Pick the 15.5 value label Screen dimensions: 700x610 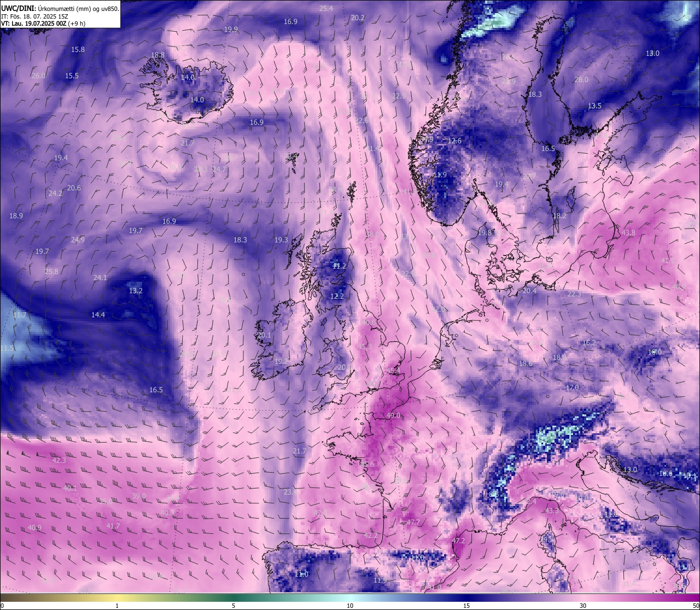pyautogui.click(x=72, y=75)
